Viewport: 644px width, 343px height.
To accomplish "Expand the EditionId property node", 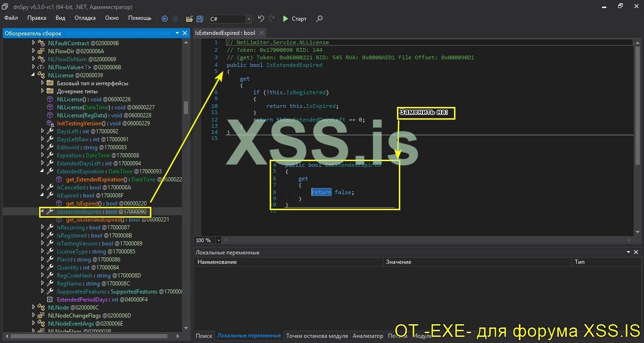I will (42, 147).
